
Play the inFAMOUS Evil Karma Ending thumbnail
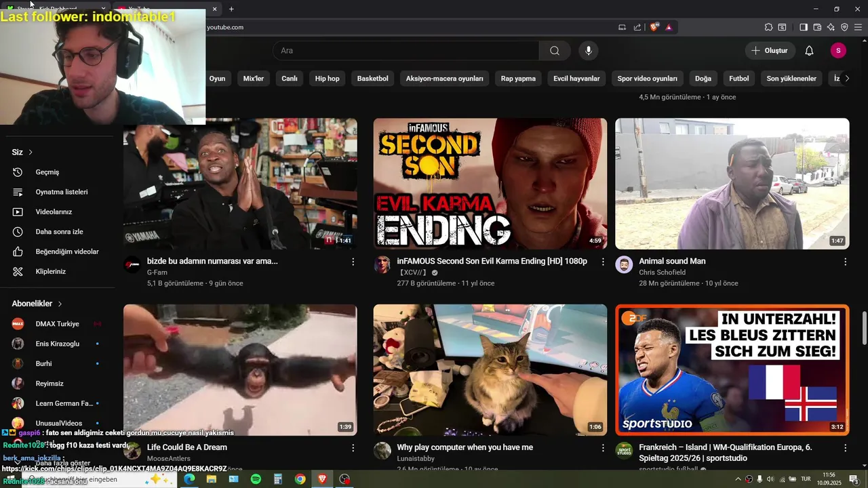tap(490, 184)
